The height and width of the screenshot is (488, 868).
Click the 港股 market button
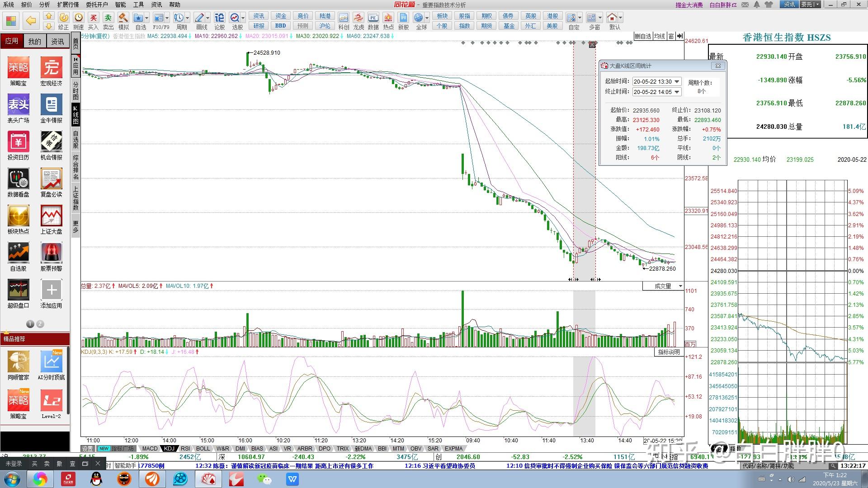point(552,16)
